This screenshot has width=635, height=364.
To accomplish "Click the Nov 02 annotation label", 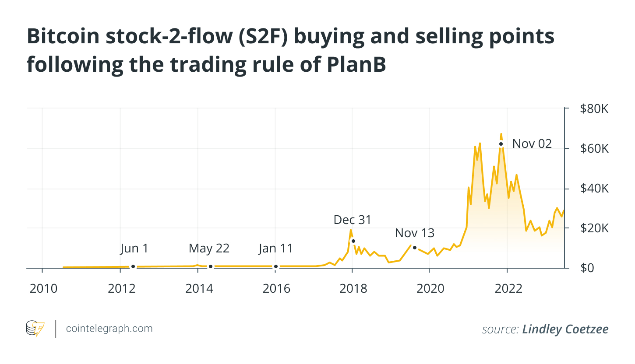I will 532,143.
